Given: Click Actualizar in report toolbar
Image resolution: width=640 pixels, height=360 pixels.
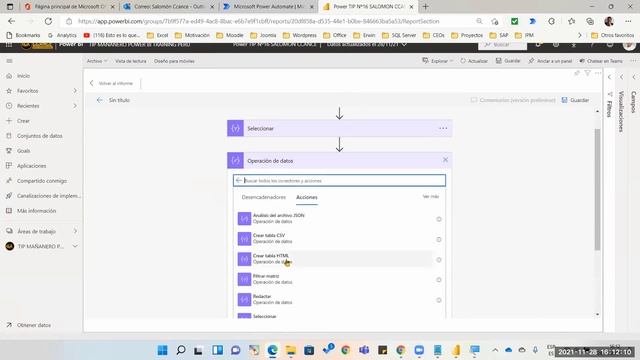Looking at the screenshot, I should coord(474,61).
